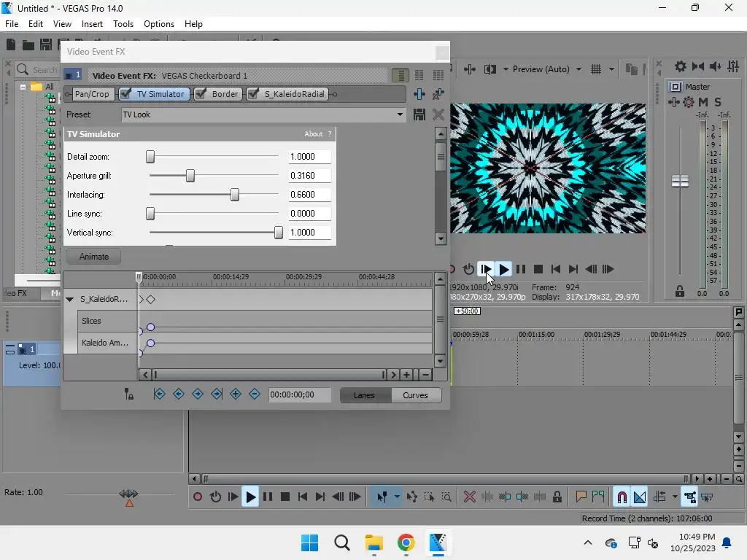Image resolution: width=747 pixels, height=560 pixels.
Task: Open the Options menu
Action: coord(158,24)
